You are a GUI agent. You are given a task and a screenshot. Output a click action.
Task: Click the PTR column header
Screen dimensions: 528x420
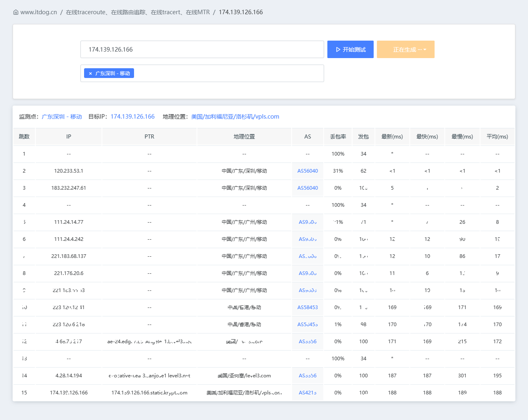tap(149, 136)
